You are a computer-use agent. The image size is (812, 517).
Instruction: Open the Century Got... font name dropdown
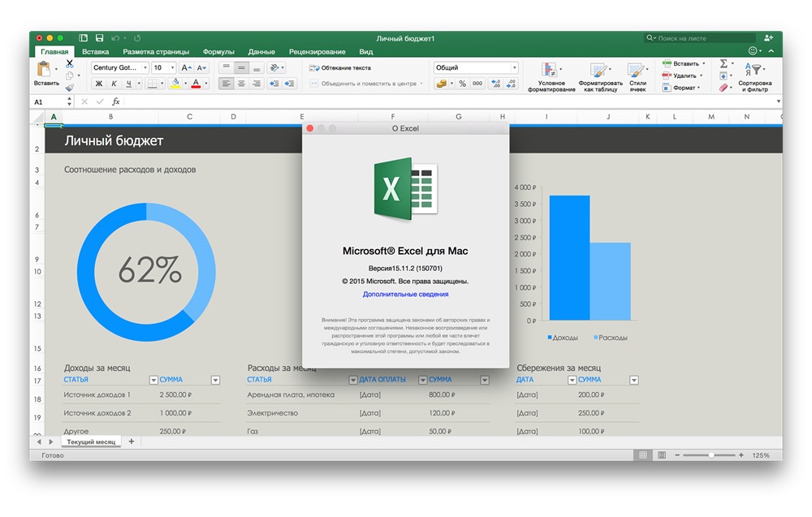pos(145,68)
